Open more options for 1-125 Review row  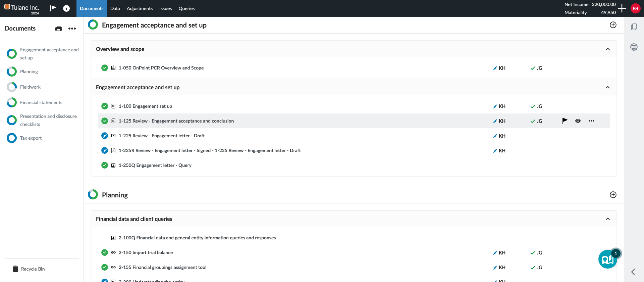tap(591, 121)
